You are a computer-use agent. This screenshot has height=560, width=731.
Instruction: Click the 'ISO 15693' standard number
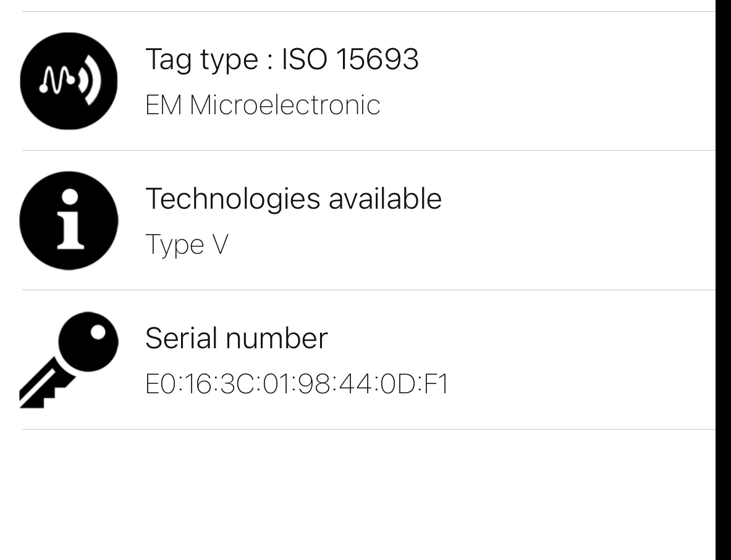(x=350, y=59)
